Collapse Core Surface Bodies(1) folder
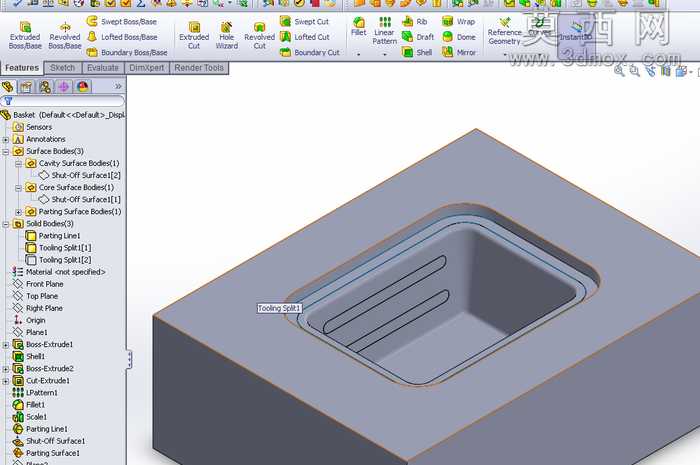Screen dimensions: 700x465 coord(18,187)
